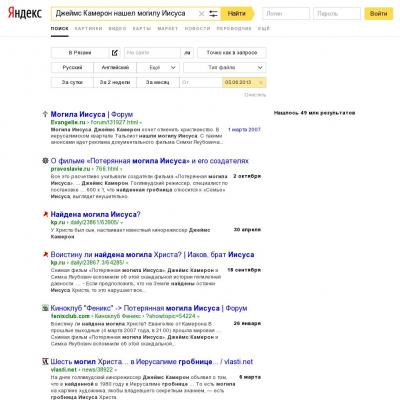Switch to the Видео tab
Screen dimensions: 400x400
[x=117, y=29]
